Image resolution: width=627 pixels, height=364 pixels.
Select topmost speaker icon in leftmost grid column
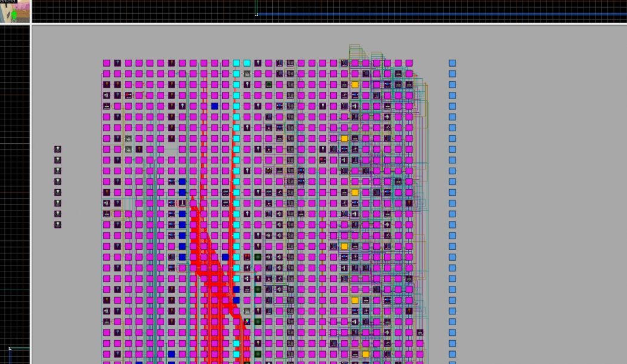(x=107, y=95)
